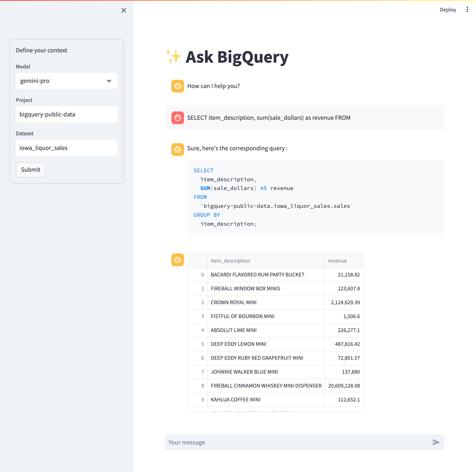Click the Ask BigQuery heading link

tap(237, 57)
